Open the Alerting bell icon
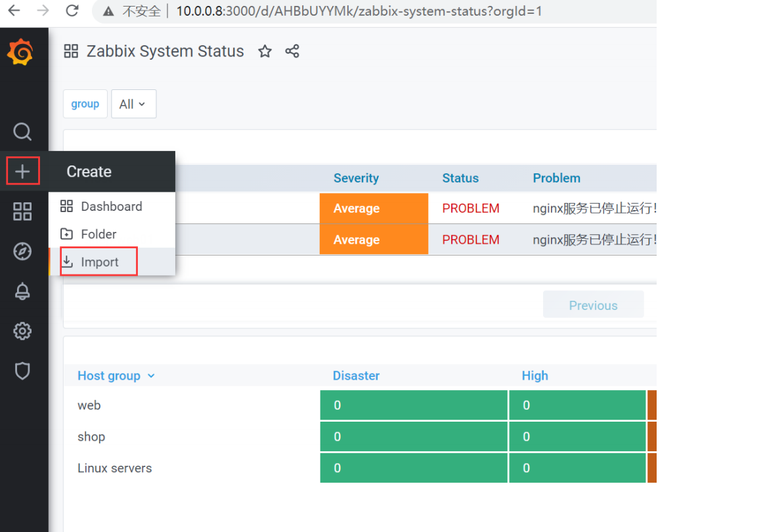The image size is (765, 532). (22, 292)
